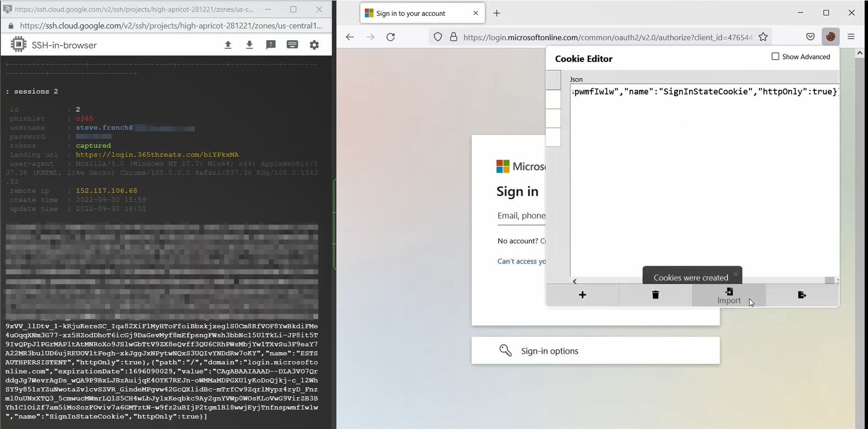Click the Sign-in options button
This screenshot has height=429, width=868.
click(x=595, y=351)
